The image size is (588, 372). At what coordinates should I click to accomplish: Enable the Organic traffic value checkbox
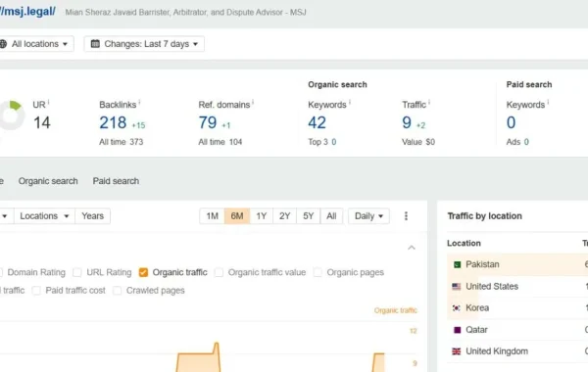pos(219,272)
